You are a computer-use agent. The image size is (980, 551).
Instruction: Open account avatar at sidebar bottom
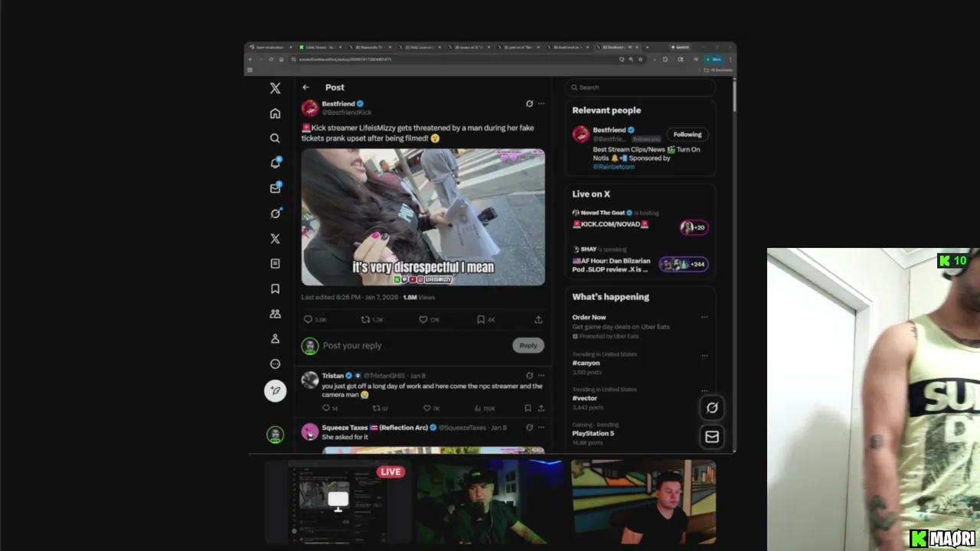(x=275, y=435)
